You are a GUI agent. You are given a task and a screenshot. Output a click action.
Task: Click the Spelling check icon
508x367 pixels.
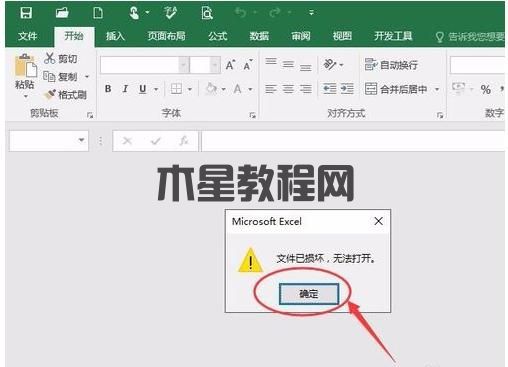click(x=170, y=13)
